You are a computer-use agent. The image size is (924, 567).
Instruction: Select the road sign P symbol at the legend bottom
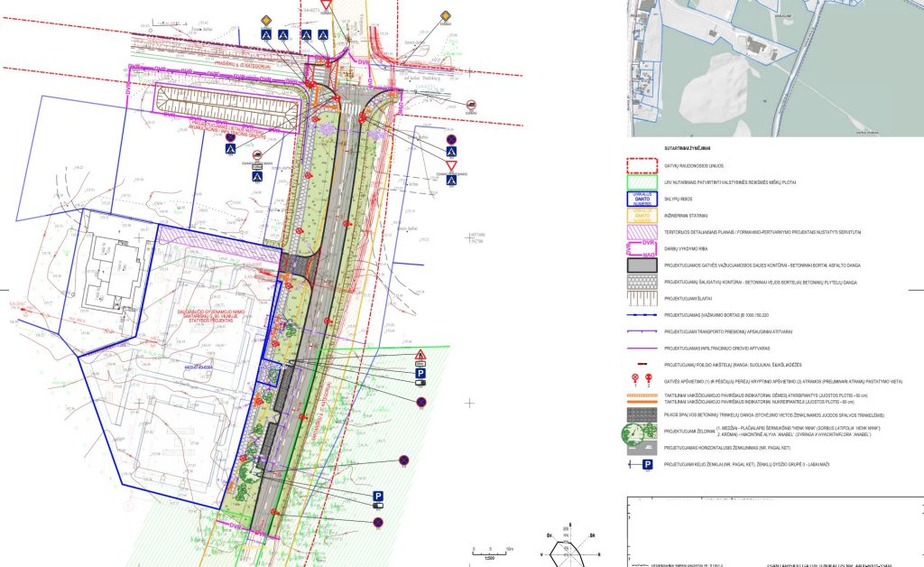[647, 464]
